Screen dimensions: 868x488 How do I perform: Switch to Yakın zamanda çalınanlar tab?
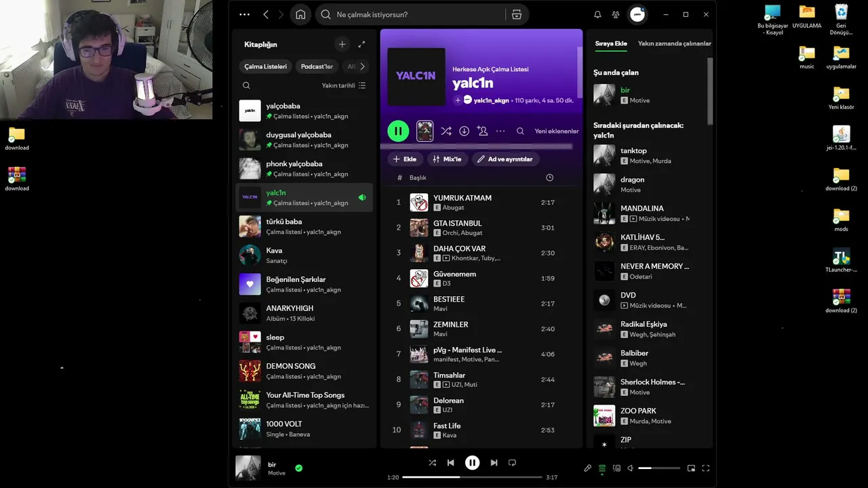click(x=675, y=43)
